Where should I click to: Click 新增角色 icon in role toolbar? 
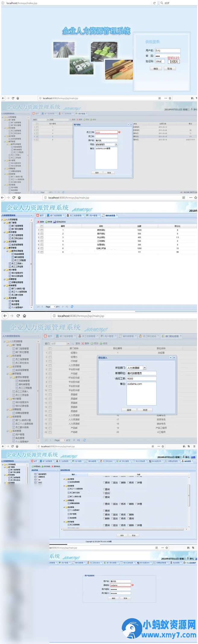click(33, 466)
